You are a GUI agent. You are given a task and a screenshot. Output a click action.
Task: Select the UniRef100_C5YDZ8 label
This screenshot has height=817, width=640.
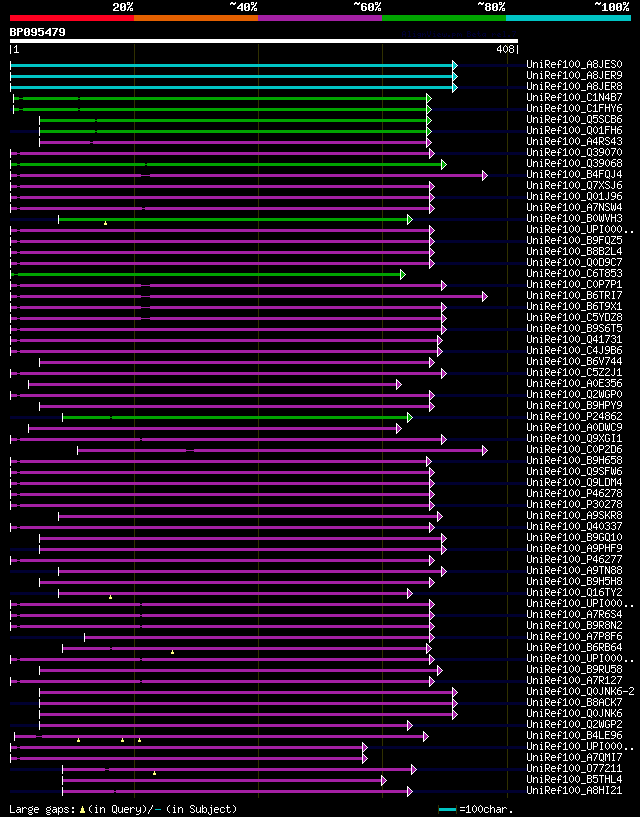574,318
